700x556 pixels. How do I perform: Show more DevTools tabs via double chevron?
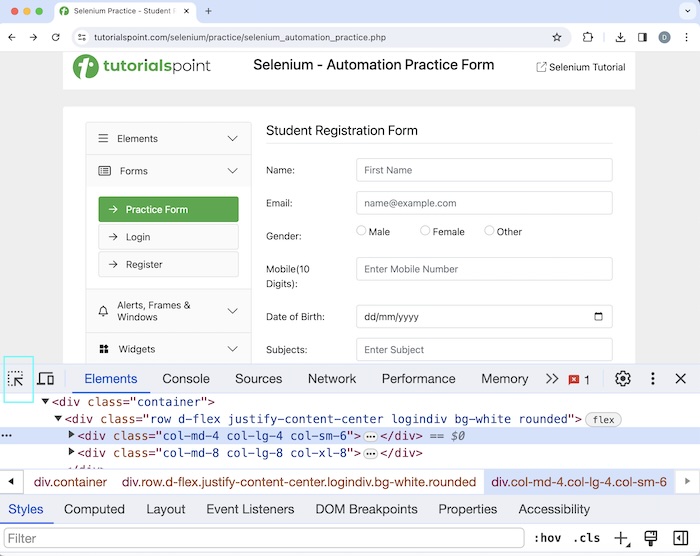(x=552, y=379)
